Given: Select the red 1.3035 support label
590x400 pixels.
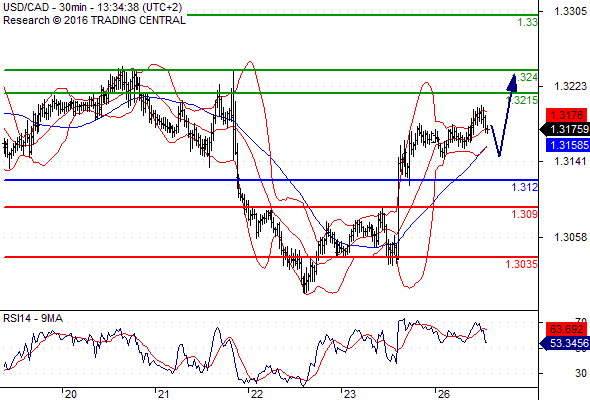Looking at the screenshot, I should pyautogui.click(x=522, y=264).
